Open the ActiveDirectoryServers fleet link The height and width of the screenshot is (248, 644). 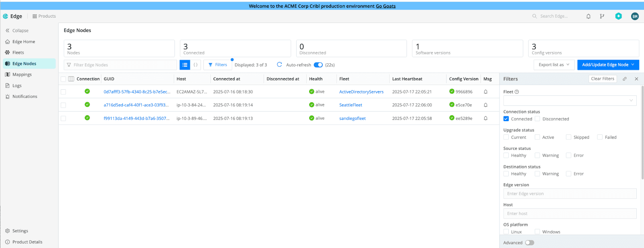[x=361, y=92]
